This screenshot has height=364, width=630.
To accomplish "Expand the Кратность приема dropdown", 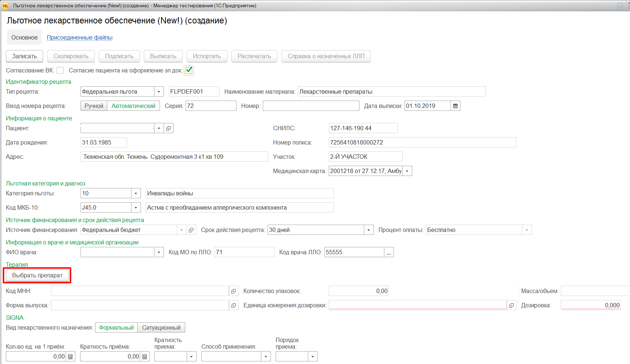I will (191, 356).
